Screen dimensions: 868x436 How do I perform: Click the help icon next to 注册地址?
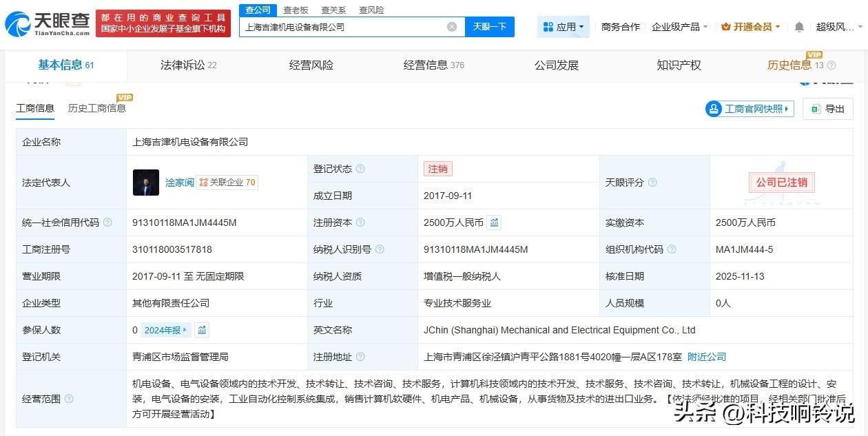click(360, 357)
